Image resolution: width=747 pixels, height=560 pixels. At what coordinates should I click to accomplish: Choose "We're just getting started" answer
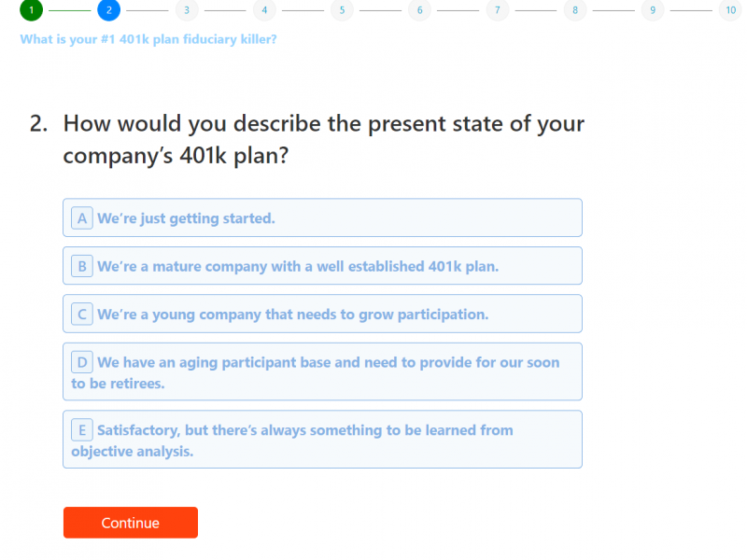(322, 218)
